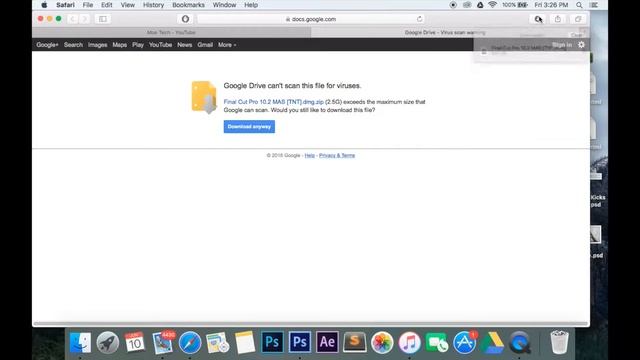Open App Store in the dock
This screenshot has height=360, width=640.
pyautogui.click(x=464, y=342)
